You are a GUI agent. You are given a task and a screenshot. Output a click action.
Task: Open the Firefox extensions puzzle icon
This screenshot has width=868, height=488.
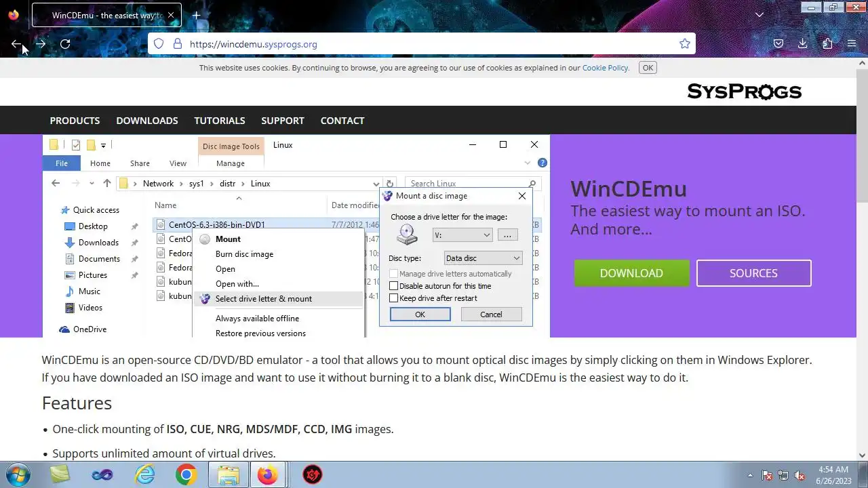click(x=827, y=44)
